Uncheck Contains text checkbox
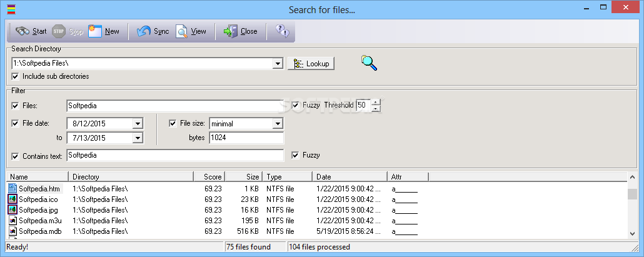Image resolution: width=644 pixels, height=257 pixels. click(x=15, y=156)
